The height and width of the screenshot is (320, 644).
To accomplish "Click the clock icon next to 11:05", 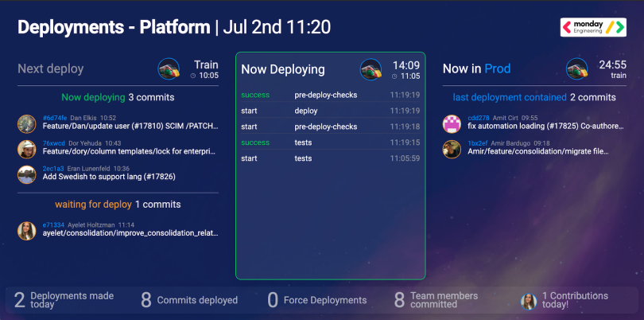I will 394,76.
